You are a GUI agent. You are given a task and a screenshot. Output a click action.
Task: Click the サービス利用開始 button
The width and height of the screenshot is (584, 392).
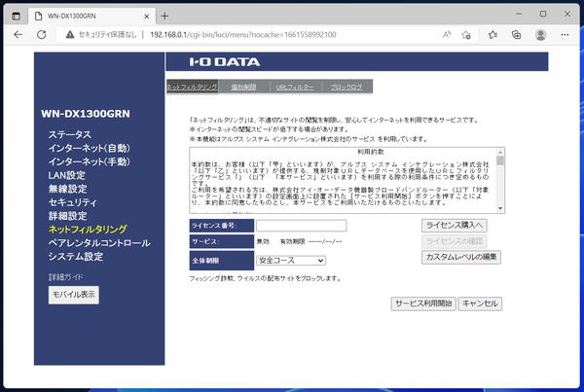coord(423,303)
